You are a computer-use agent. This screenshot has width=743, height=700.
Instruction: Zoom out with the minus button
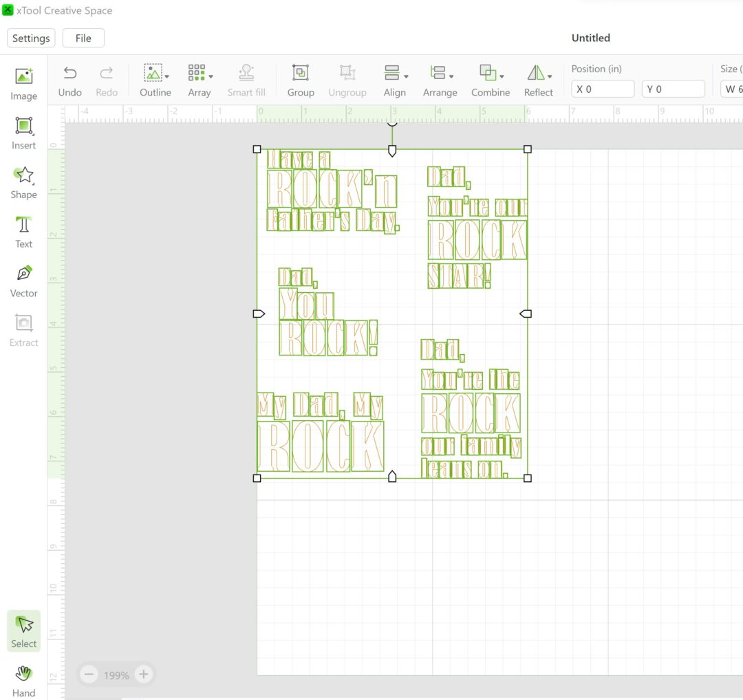point(89,675)
